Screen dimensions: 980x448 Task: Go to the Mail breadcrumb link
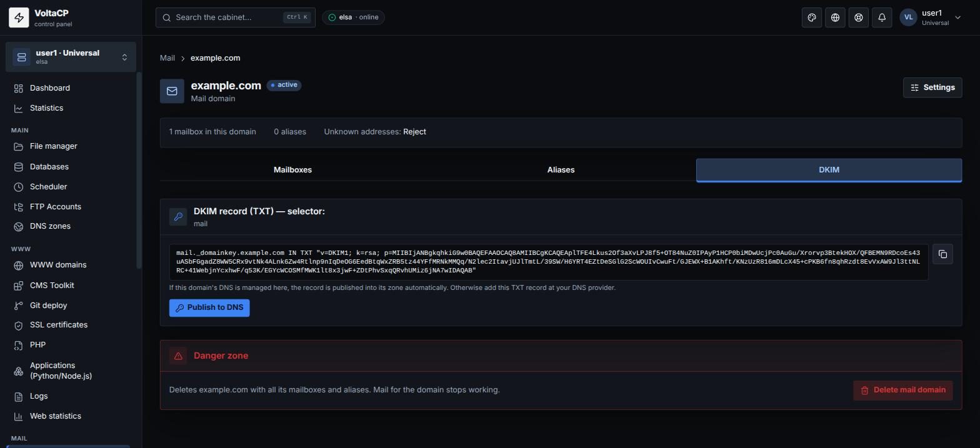pos(167,58)
